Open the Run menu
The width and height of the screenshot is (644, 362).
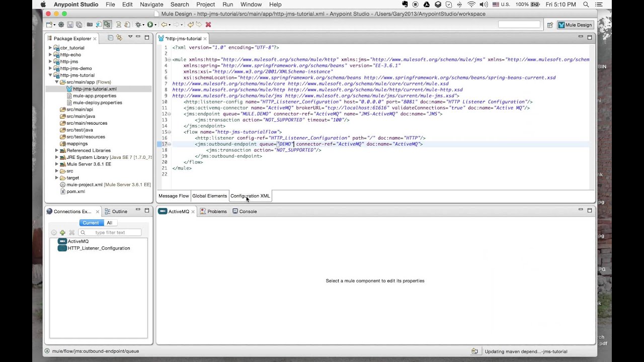pyautogui.click(x=227, y=5)
